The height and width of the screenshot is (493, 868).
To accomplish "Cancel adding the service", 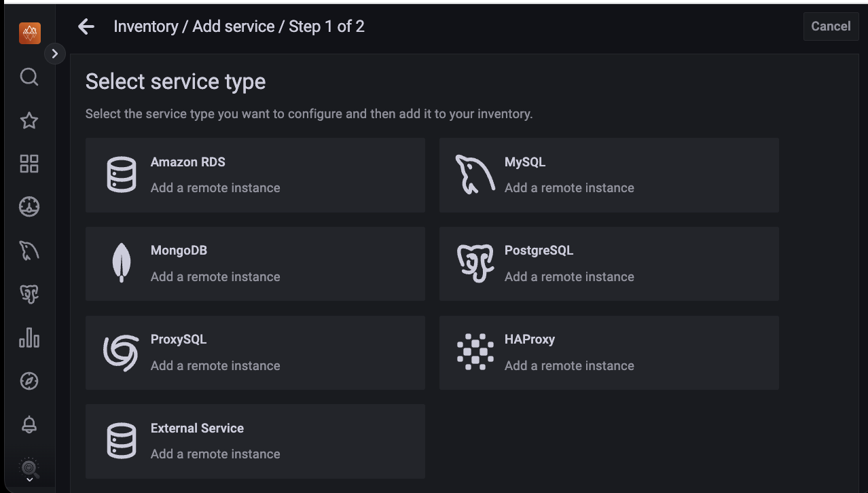I will 831,26.
